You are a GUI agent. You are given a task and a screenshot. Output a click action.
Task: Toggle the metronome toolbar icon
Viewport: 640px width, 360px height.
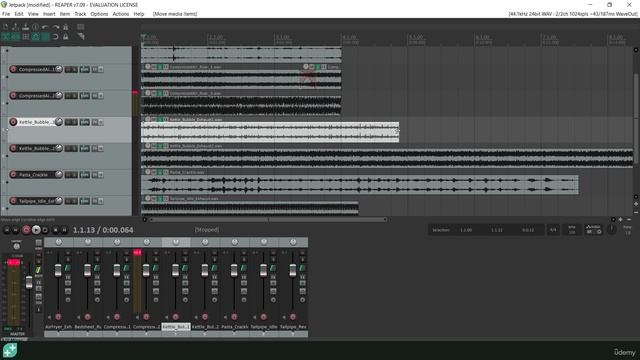[x=65, y=27]
